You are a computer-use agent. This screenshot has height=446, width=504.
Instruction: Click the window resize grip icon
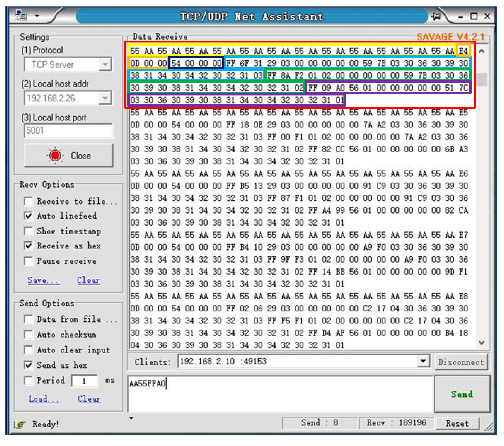(x=488, y=427)
